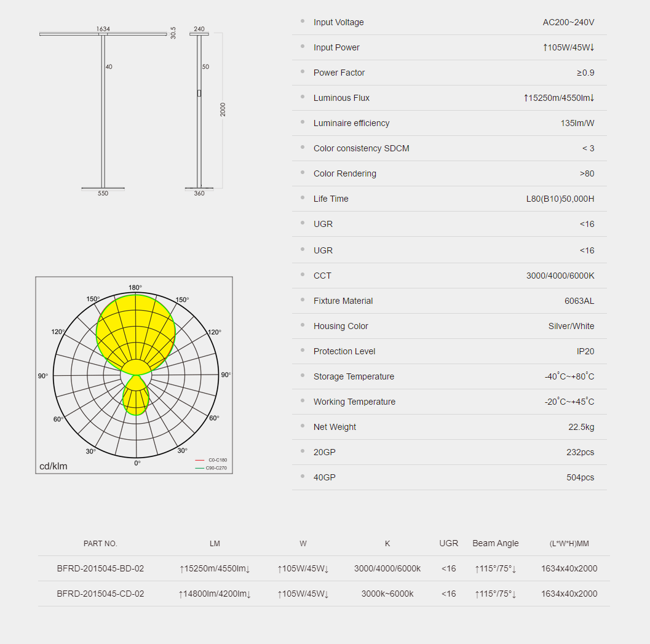Click the bullet dot beside Net Weight
Screen dimensions: 650x644
[x=303, y=426]
